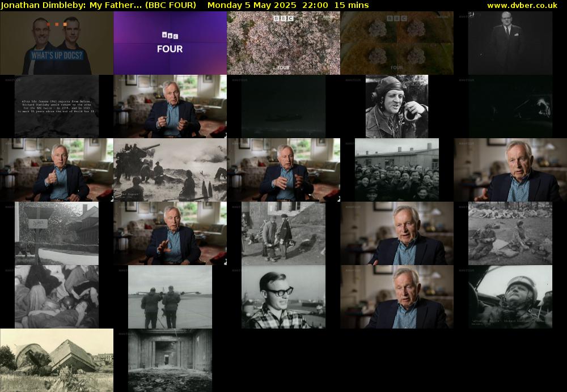Select the signpost beside building thumbnail
Viewport: 567px width, 392px height.
point(57,233)
